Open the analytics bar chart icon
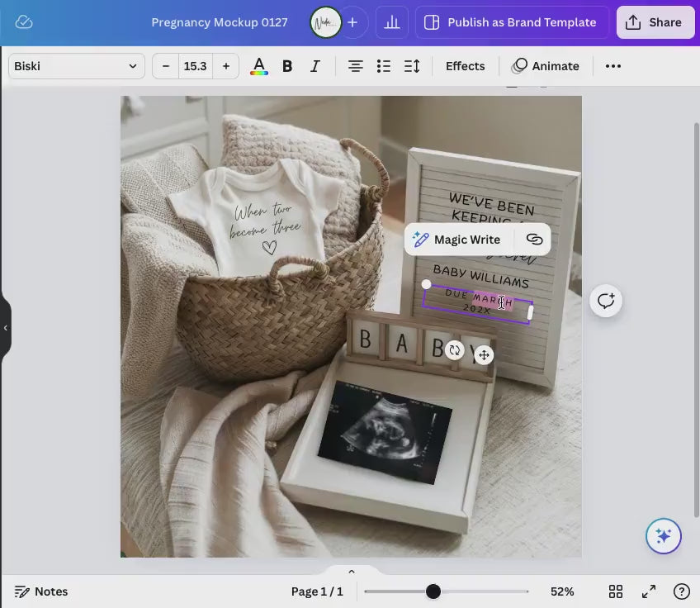The image size is (700, 608). [392, 22]
